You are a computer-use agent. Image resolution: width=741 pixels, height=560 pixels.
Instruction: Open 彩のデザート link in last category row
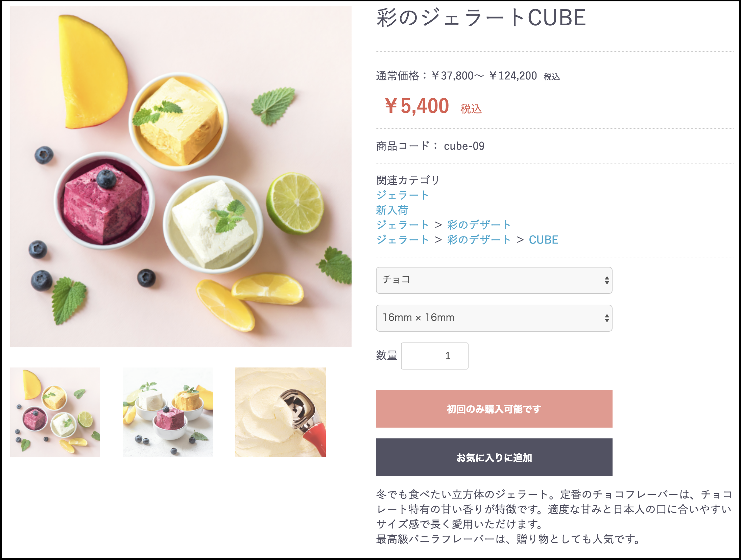pos(479,240)
